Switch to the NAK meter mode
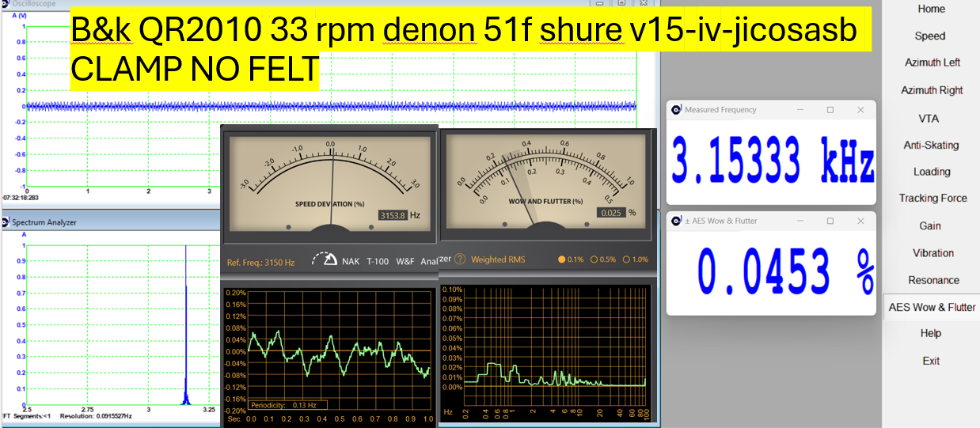This screenshot has height=428, width=980. coord(350,261)
